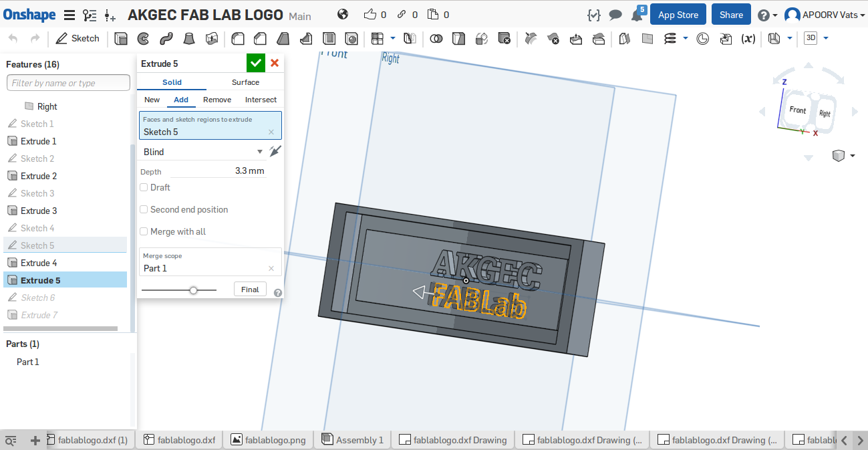Cancel Extrude 5 with the red X
The image size is (868, 450).
[x=275, y=64]
